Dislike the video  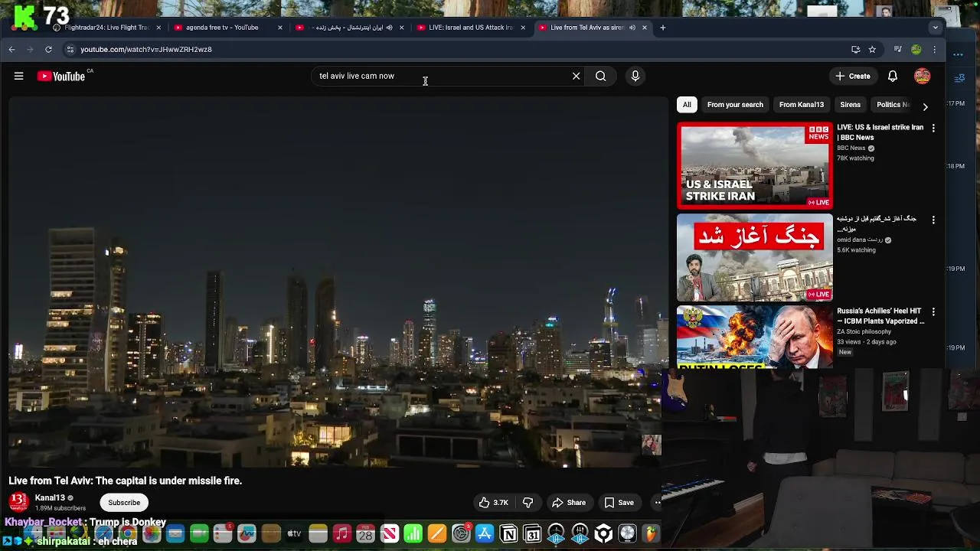tap(528, 503)
